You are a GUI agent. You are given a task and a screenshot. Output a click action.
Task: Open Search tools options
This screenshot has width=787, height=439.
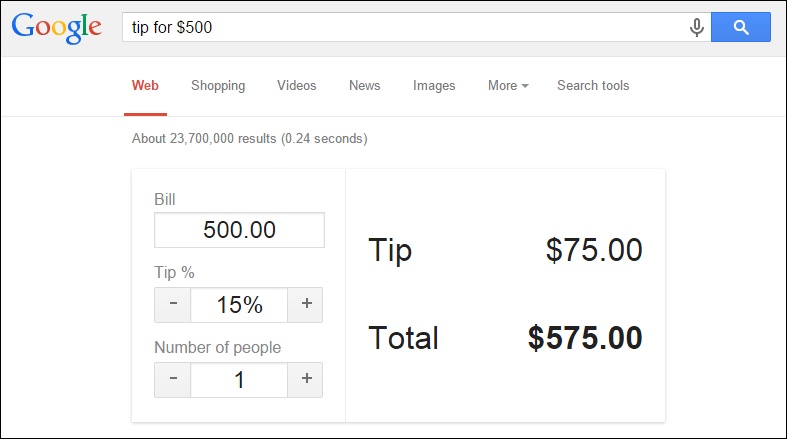click(x=593, y=85)
